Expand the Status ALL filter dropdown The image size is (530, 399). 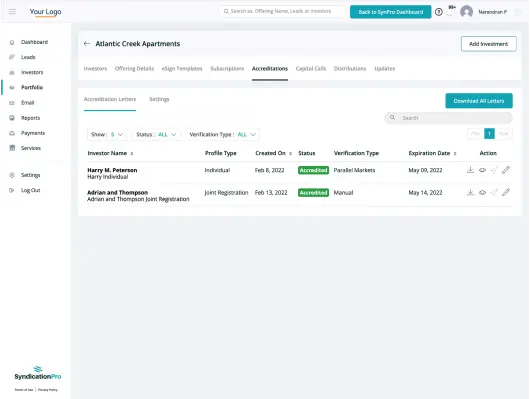[156, 135]
